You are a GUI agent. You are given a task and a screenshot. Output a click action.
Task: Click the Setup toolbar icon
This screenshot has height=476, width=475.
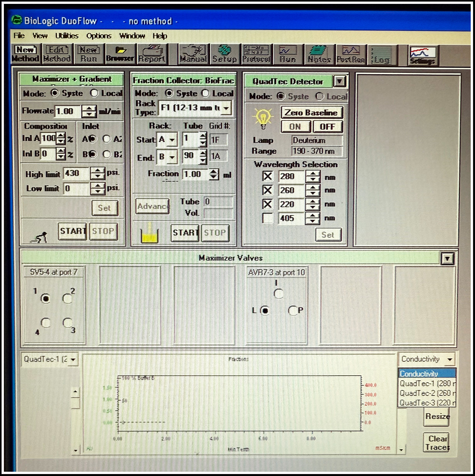pos(224,54)
